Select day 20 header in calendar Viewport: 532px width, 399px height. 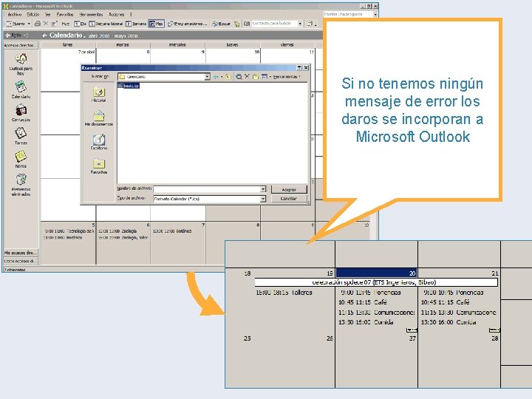[x=376, y=273]
